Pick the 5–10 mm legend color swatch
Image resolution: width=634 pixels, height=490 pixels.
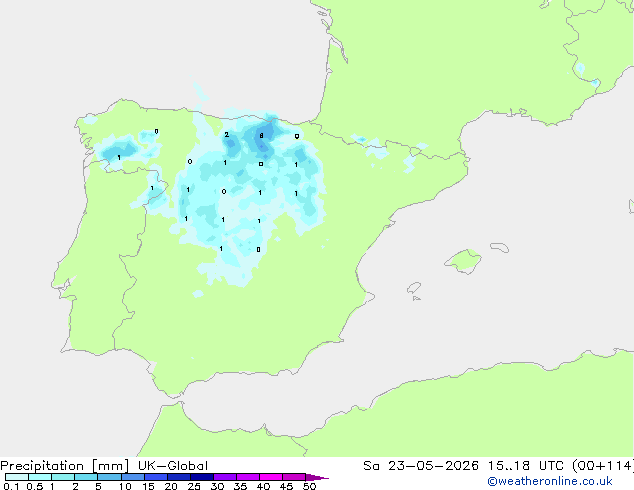pos(109,477)
